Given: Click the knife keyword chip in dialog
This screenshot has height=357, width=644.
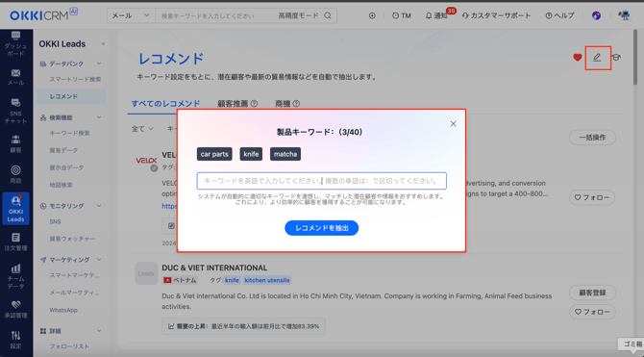Looking at the screenshot, I should [x=251, y=154].
